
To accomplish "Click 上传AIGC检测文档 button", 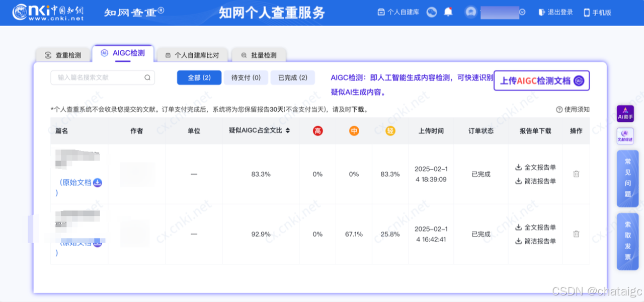I will (541, 81).
